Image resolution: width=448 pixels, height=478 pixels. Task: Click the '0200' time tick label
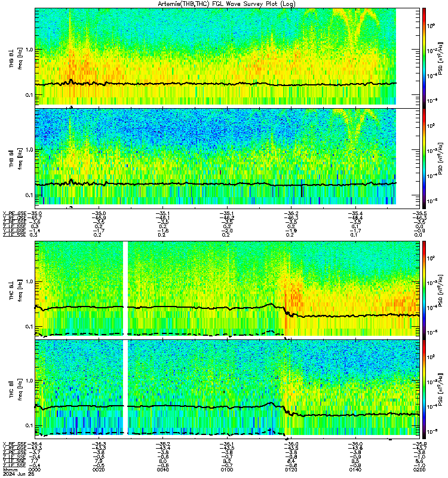[x=419, y=470]
